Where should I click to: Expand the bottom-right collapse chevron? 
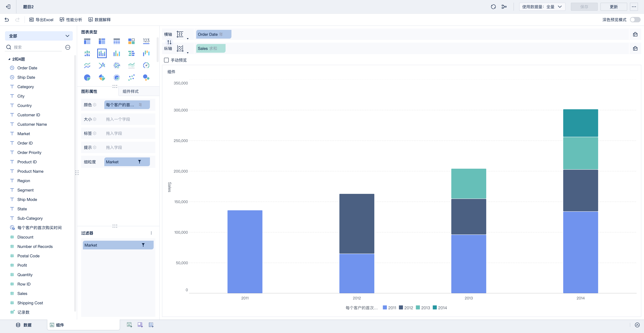pos(637,325)
